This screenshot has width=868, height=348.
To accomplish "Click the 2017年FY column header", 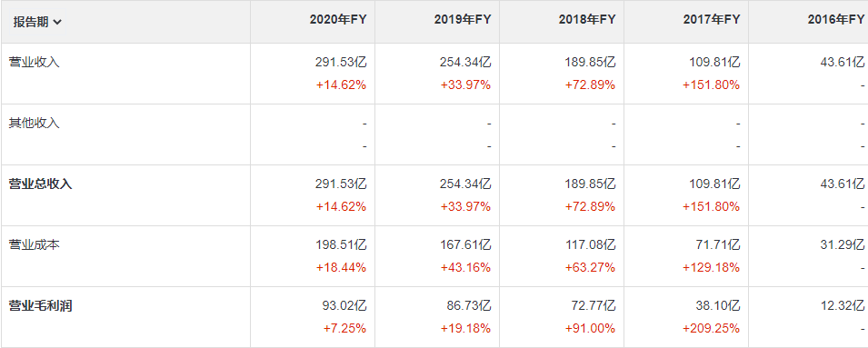I will click(712, 19).
